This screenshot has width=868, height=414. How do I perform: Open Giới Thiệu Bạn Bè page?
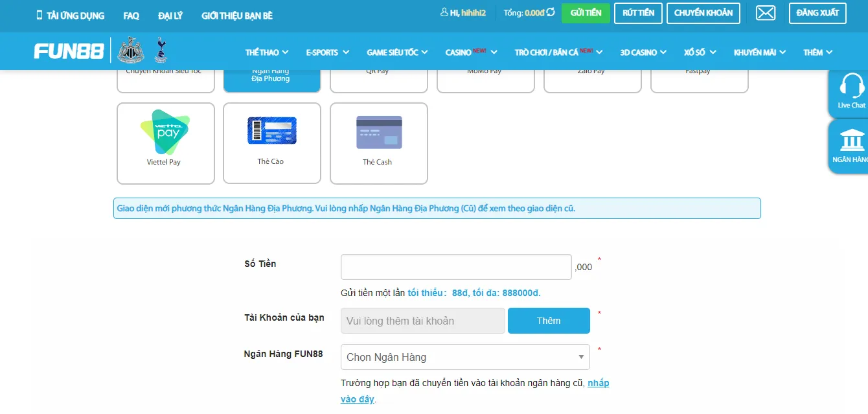point(237,16)
